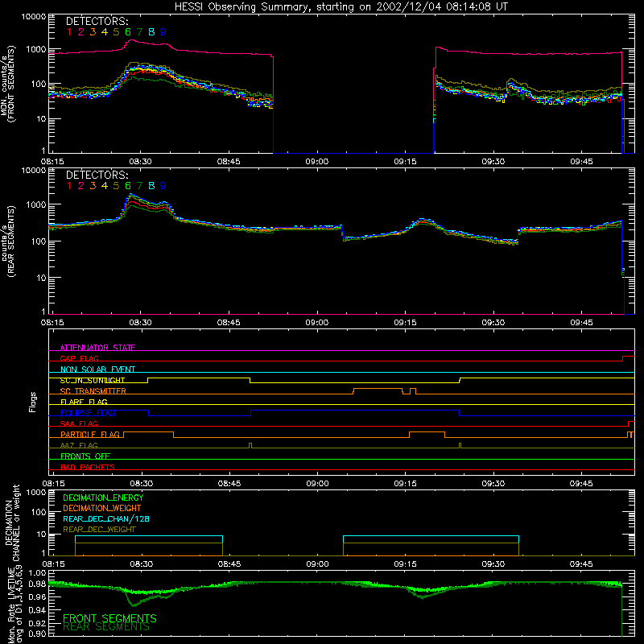Screen dimensions: 644x644
Task: Click detector 5 legend number in rear segments plot
Action: [116, 186]
